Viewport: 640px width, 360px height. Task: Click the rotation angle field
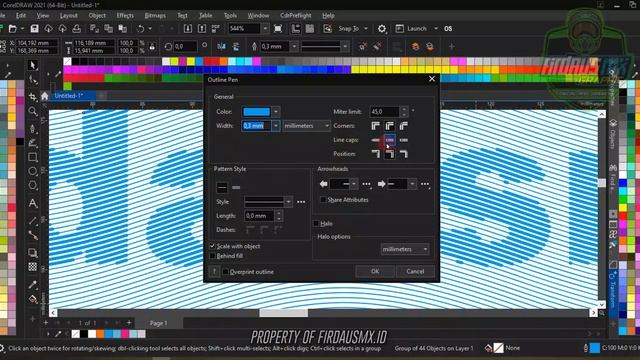pos(185,47)
